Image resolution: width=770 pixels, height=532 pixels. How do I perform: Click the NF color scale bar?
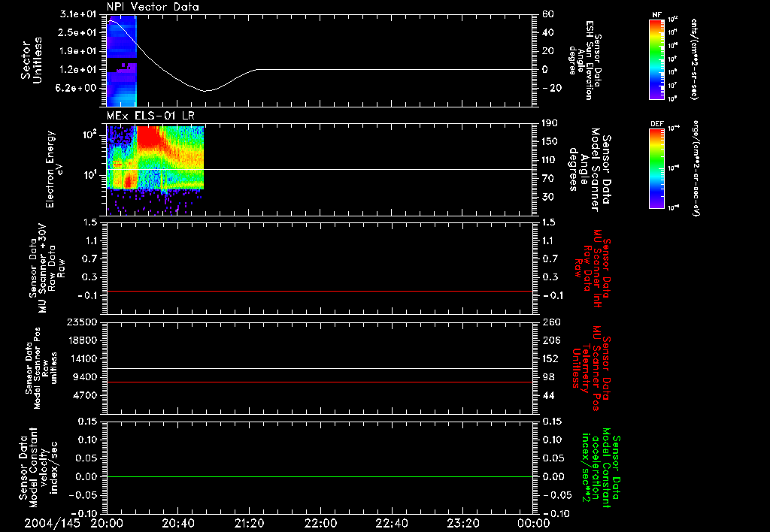[x=656, y=59]
